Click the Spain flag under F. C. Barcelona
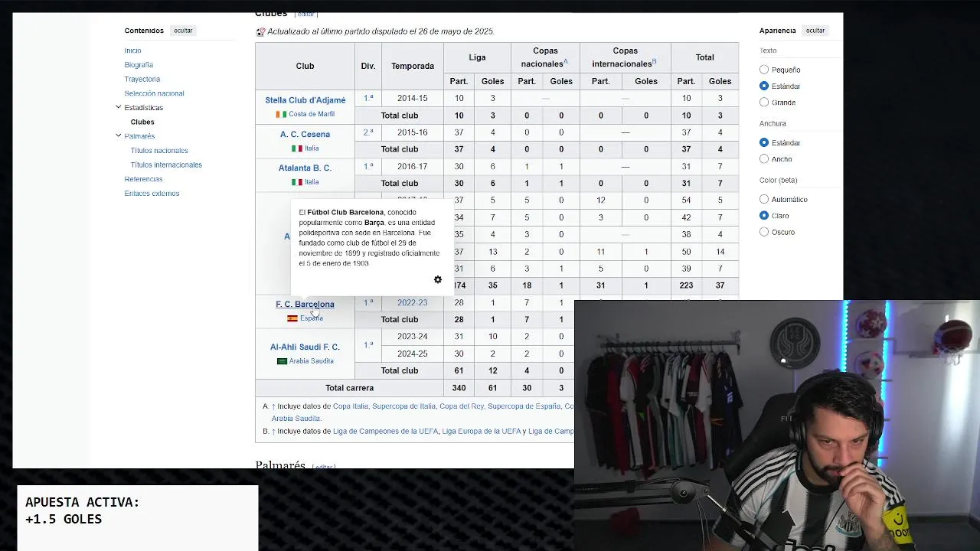Screen dimensions: 980x551 (292, 318)
